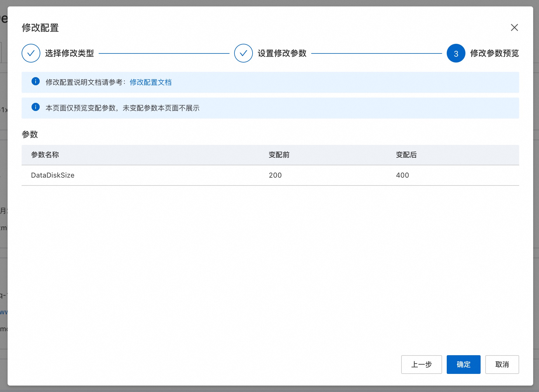Viewport: 539px width, 392px height.
Task: Confirm changes with the 确定 button
Action: point(463,365)
